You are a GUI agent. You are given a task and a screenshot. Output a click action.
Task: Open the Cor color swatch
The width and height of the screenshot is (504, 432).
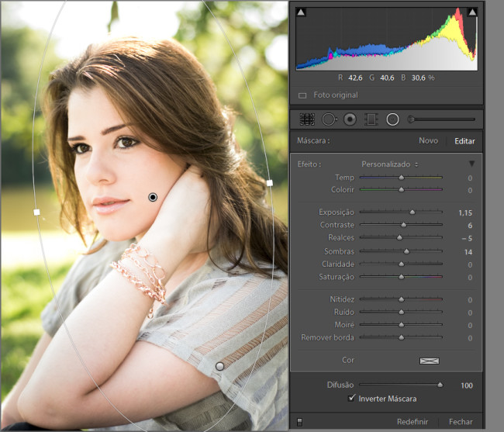[x=429, y=361]
